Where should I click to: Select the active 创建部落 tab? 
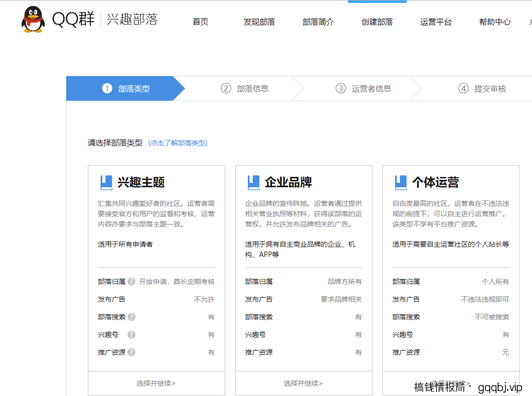point(377,22)
